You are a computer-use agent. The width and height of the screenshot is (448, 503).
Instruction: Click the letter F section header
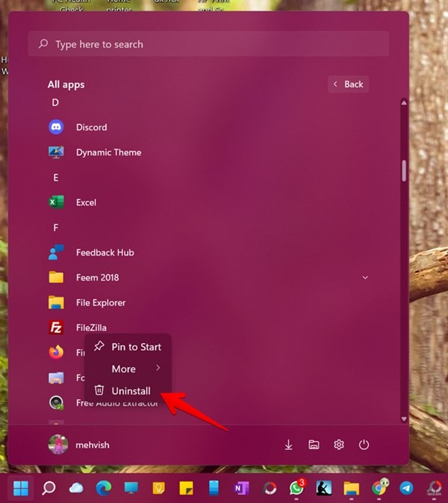pos(56,228)
